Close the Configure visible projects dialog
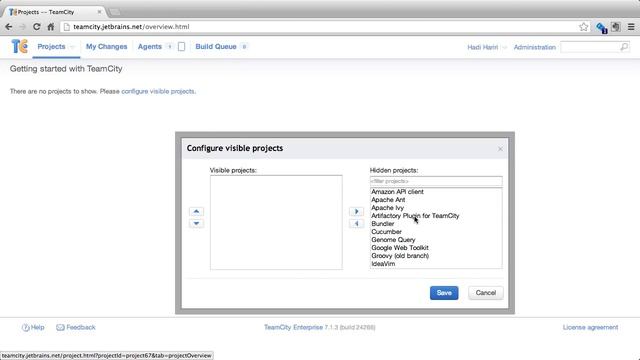This screenshot has height=360, width=640. coord(500,149)
